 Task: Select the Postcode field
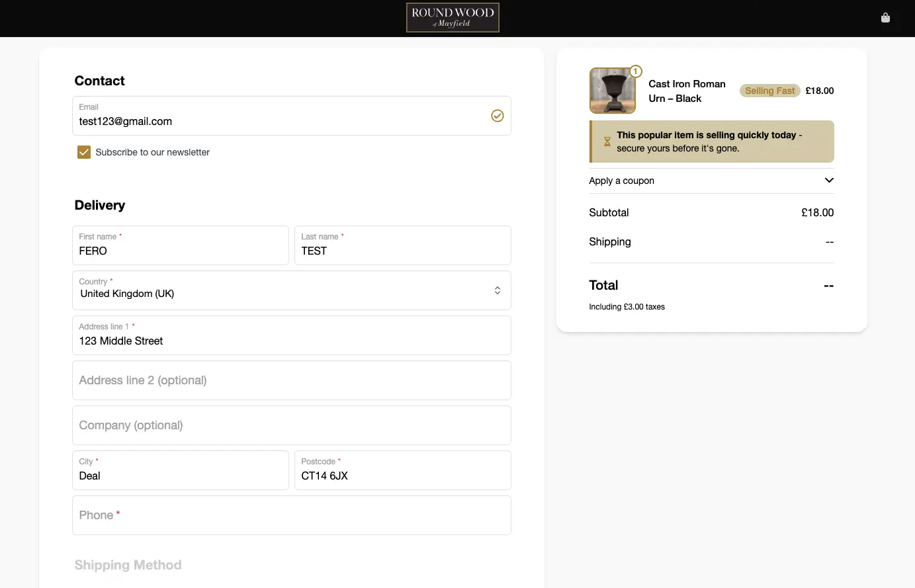402,476
